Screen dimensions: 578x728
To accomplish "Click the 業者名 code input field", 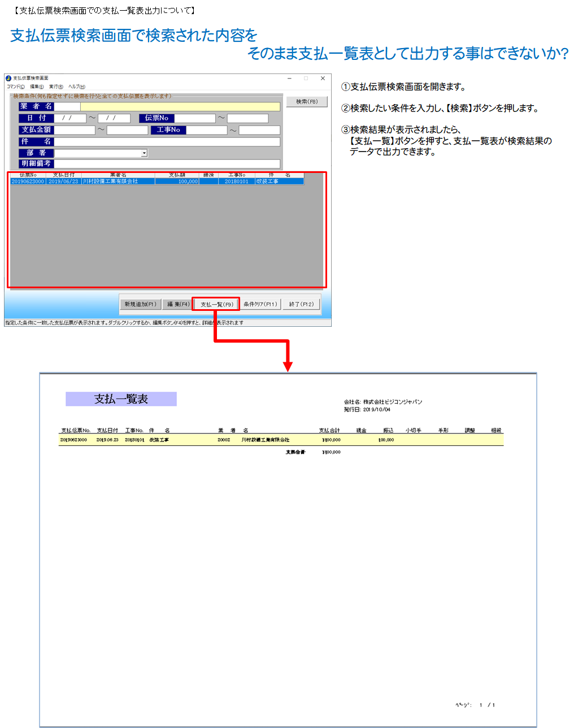I will (67, 107).
